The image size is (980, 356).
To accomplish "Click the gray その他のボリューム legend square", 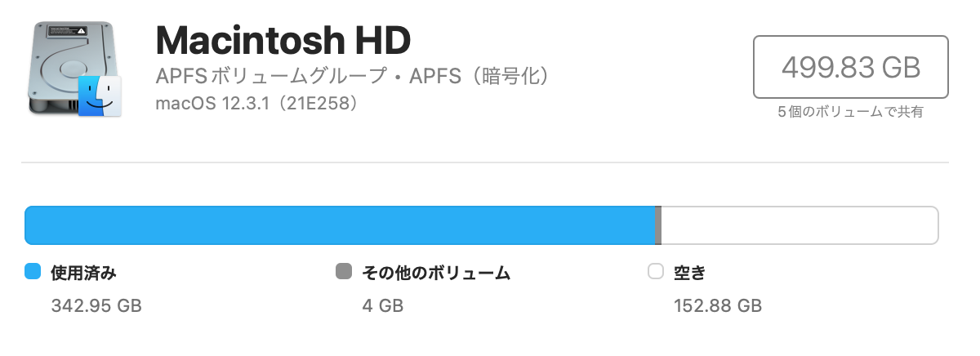I will click(x=344, y=272).
